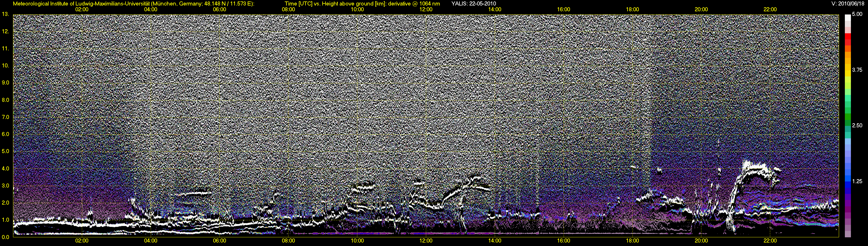Click the '08:00' label on the top time axis
Screen dimensions: 868x246
tap(288, 10)
